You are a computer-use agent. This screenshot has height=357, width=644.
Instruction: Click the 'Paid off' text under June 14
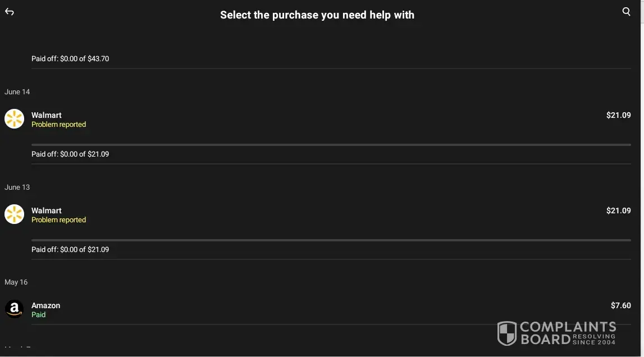70,154
